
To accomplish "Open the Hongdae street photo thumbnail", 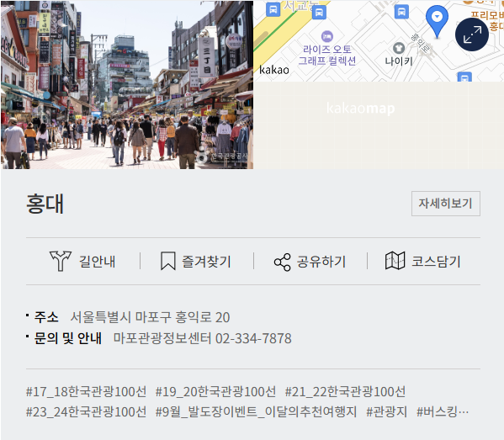I will coord(127,85).
